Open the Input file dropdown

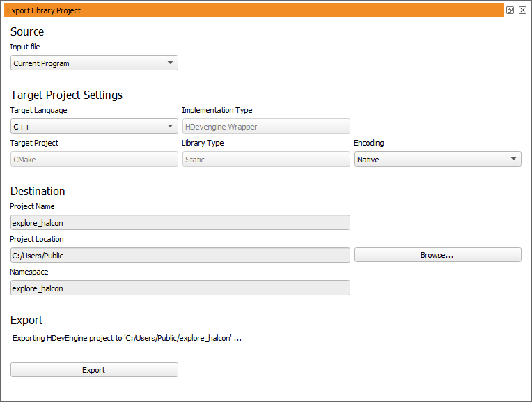tap(94, 63)
